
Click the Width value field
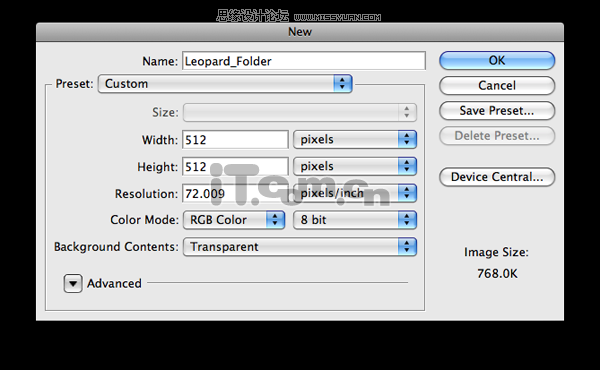pyautogui.click(x=235, y=140)
